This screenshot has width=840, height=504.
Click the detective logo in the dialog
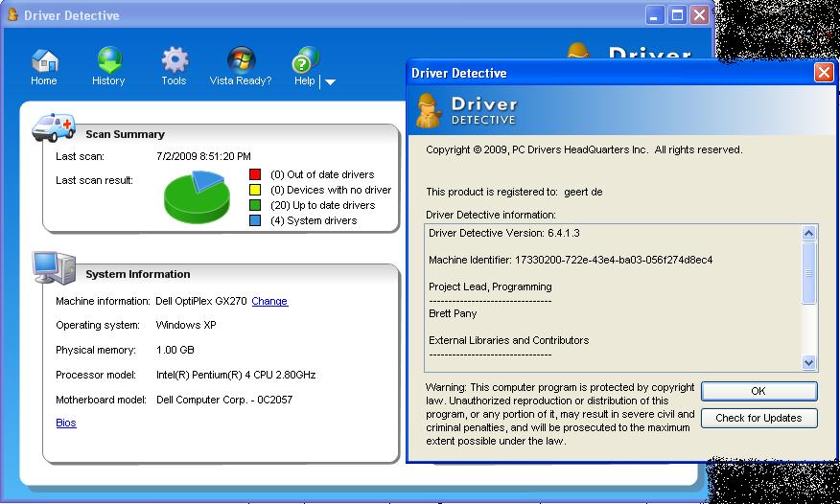[429, 111]
